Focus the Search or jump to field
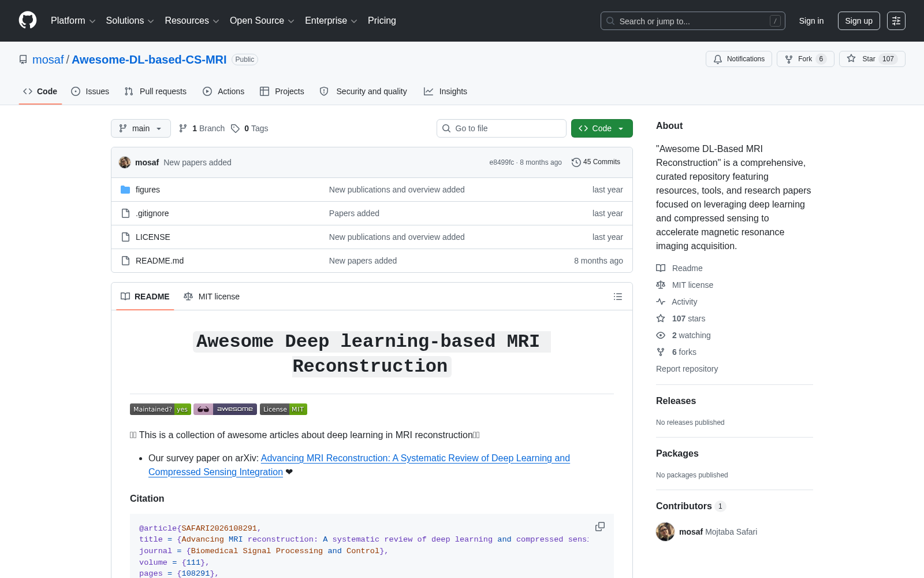 coord(693,21)
